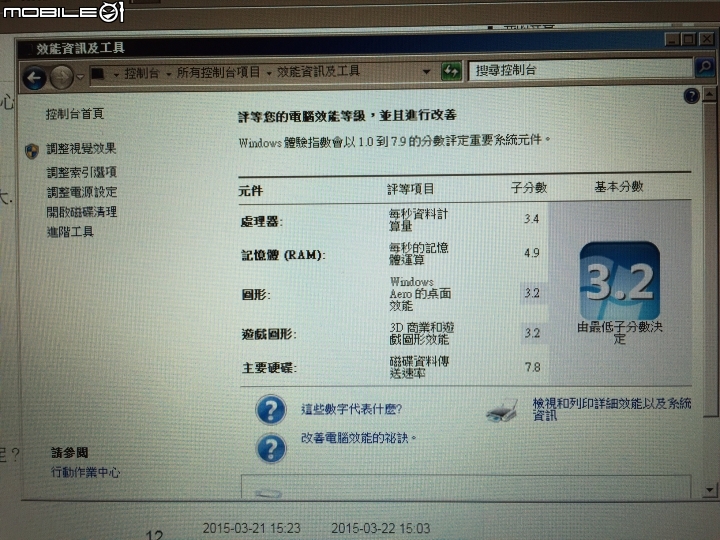This screenshot has width=720, height=540.
Task: Open the 這些數字代表什麼? link
Action: point(351,409)
